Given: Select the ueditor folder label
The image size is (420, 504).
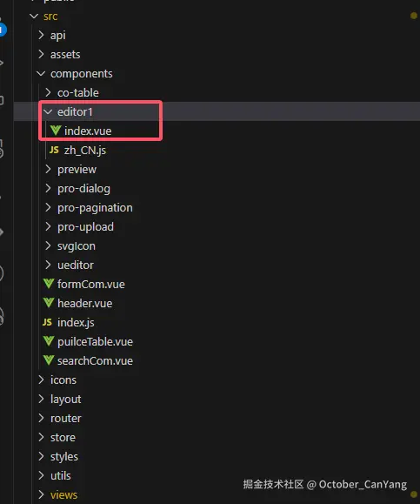Looking at the screenshot, I should click(x=76, y=265).
